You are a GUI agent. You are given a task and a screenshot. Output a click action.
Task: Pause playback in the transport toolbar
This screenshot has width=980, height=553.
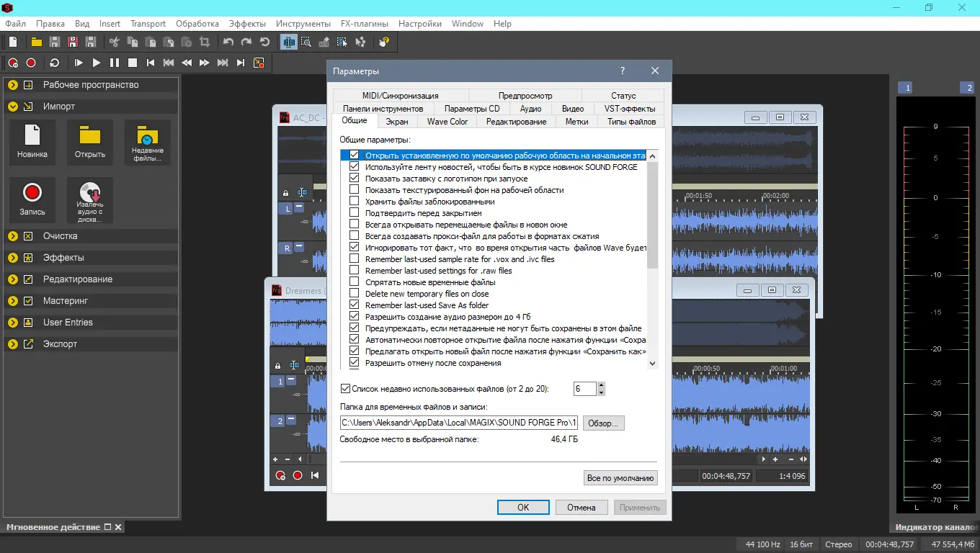(115, 63)
